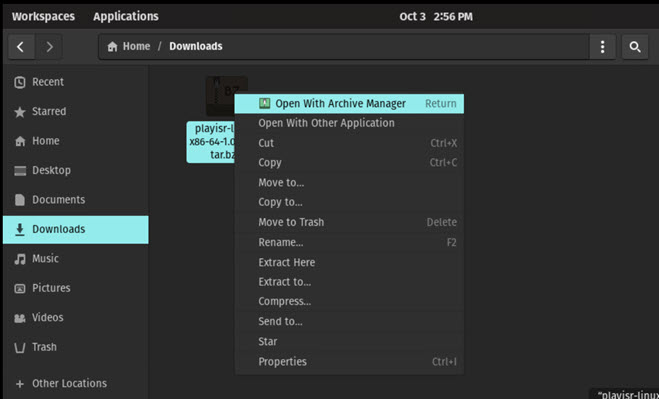
Task: Click the search magnifier icon
Action: click(x=635, y=47)
